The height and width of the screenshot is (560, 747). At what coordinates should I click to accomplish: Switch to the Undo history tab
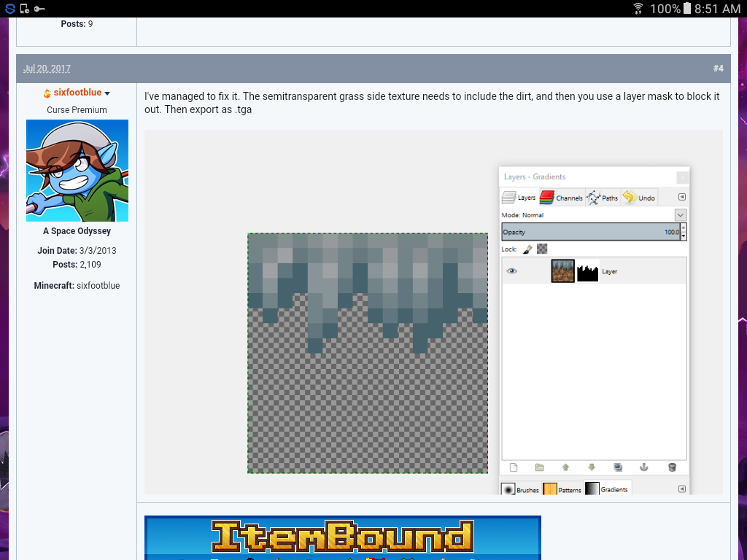(639, 197)
